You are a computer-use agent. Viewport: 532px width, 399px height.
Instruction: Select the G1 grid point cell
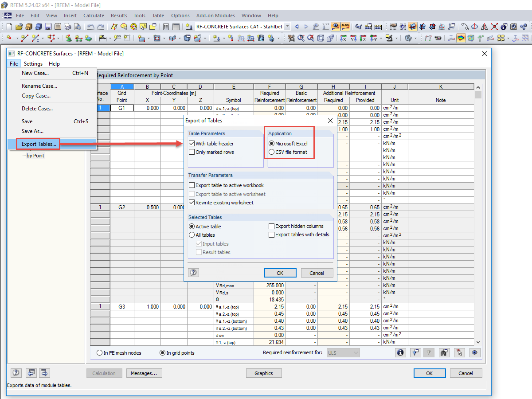[122, 108]
